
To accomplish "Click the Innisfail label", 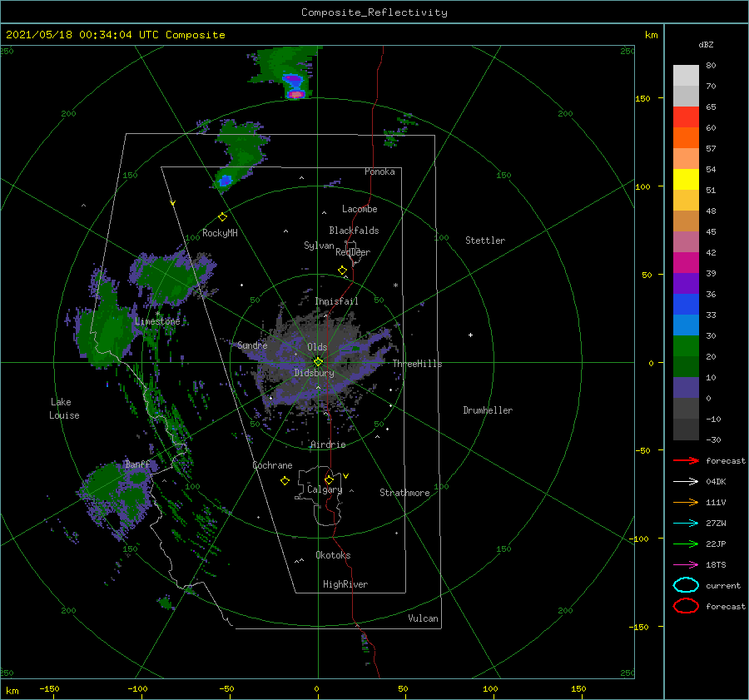I will [x=336, y=301].
